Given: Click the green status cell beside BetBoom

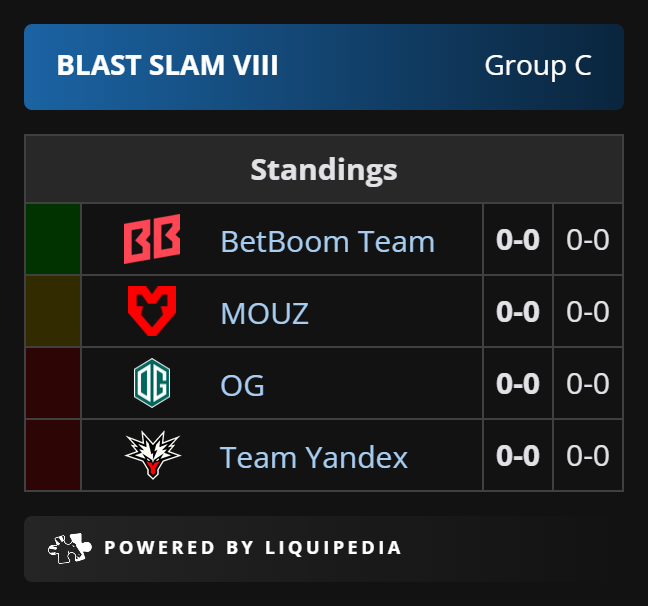Looking at the screenshot, I should [x=53, y=239].
